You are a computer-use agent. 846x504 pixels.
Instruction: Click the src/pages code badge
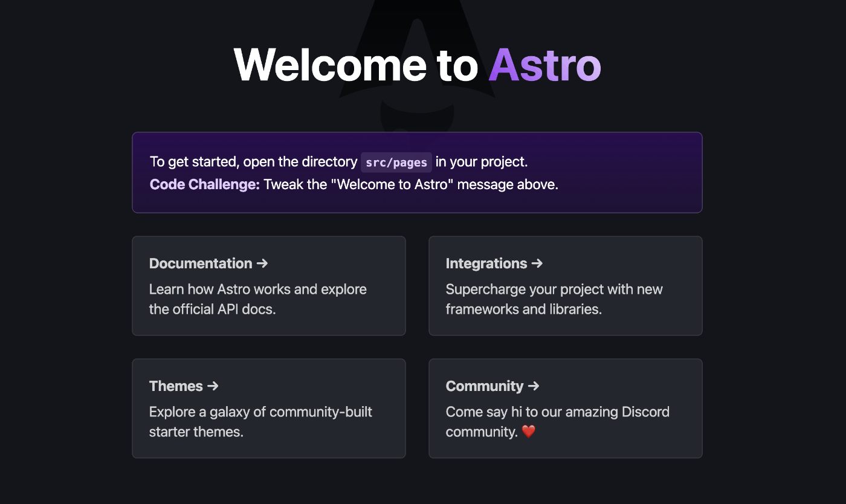pos(396,162)
